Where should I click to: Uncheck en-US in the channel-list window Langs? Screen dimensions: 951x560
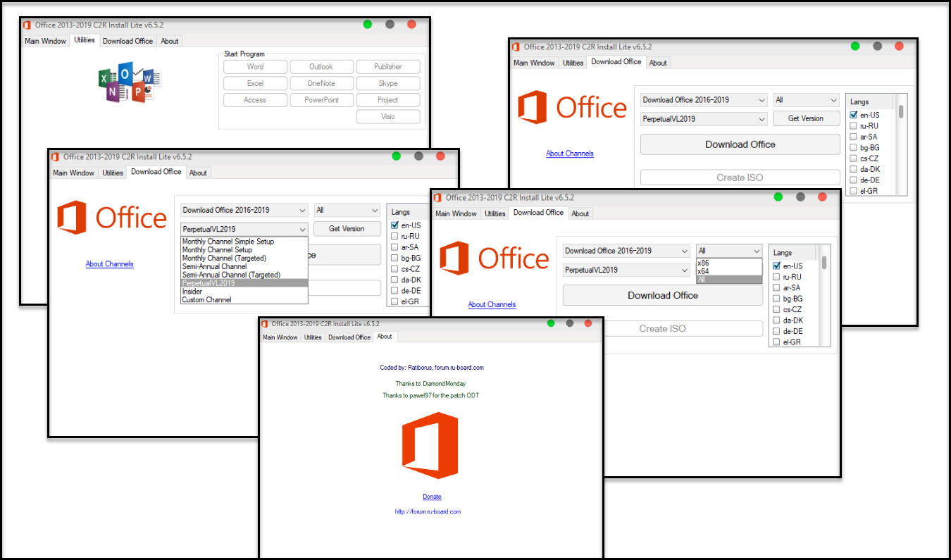coord(394,225)
